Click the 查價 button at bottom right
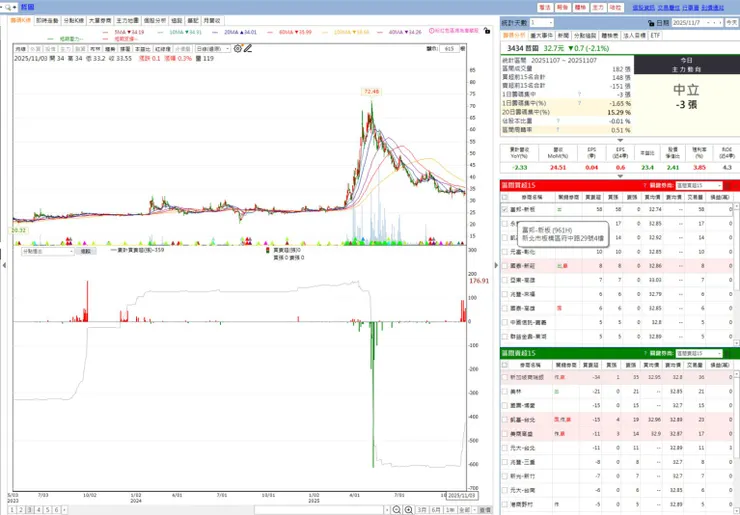 tap(485, 510)
